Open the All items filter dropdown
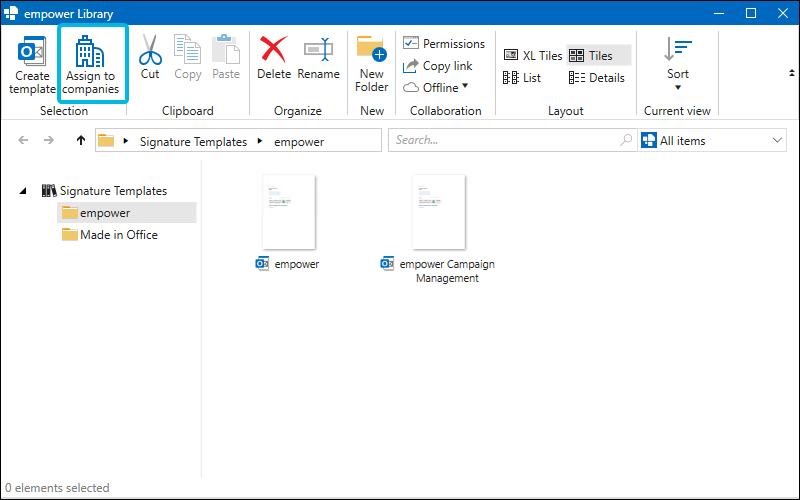This screenshot has width=800, height=500. point(713,140)
